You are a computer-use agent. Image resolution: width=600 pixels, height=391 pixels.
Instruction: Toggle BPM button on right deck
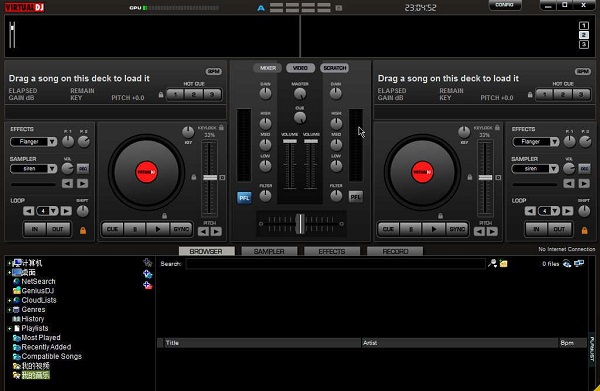[x=582, y=72]
